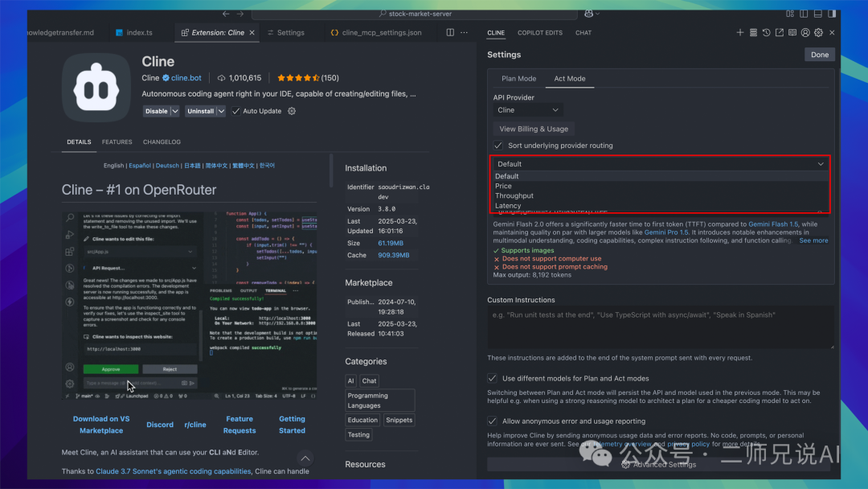Start a new Cline task with plus icon
The image size is (868, 489).
click(739, 33)
